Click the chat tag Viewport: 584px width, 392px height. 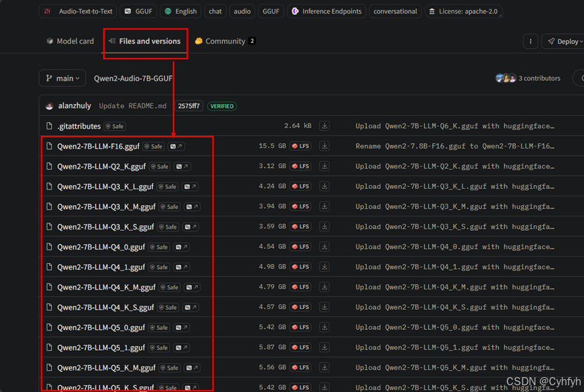point(215,11)
